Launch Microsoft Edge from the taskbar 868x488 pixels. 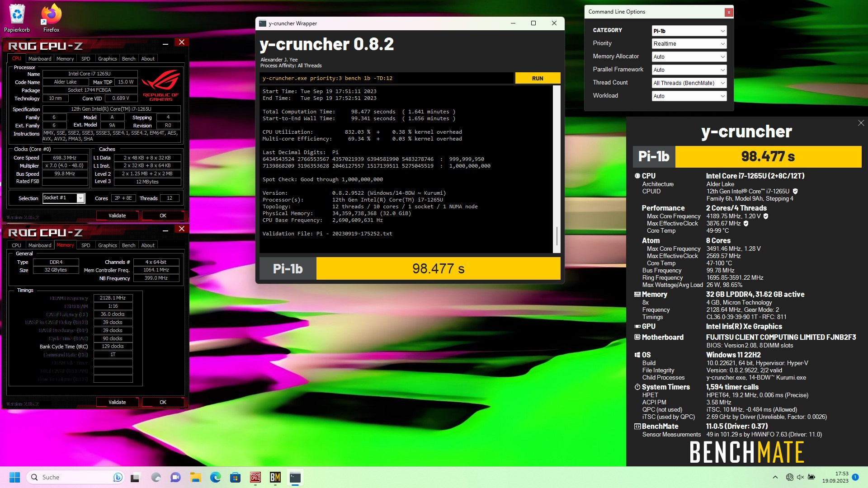[x=215, y=477]
